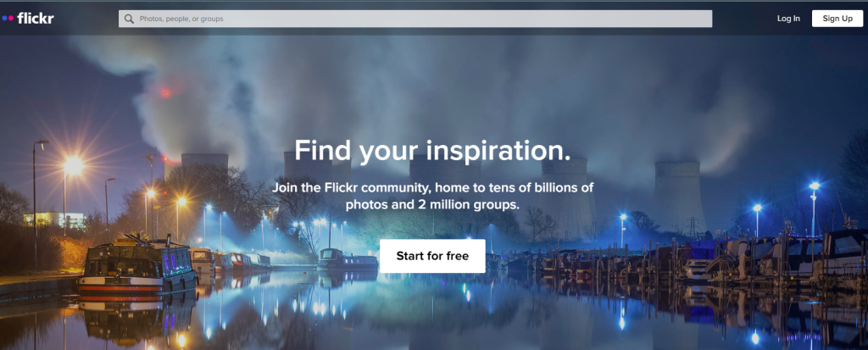
Task: Click the photos and 2 million groups text
Action: (432, 205)
